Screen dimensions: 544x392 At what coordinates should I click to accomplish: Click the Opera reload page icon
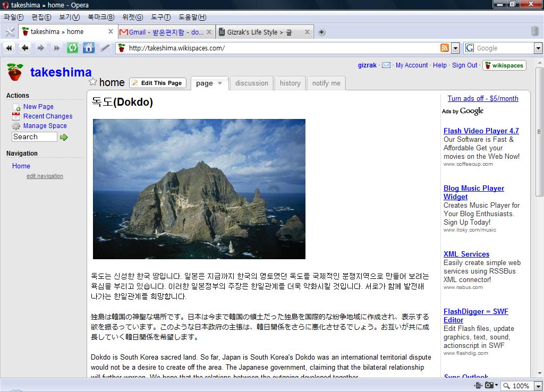(x=73, y=48)
